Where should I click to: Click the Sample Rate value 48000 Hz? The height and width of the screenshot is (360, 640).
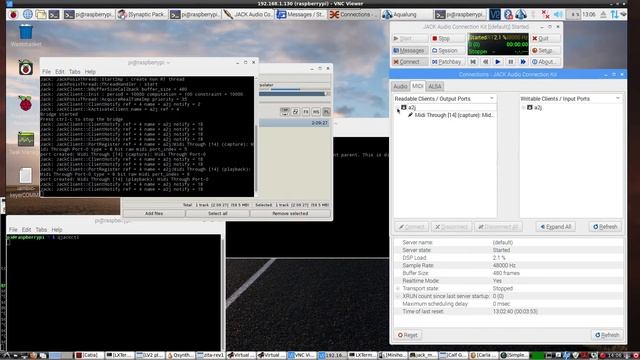504,266
